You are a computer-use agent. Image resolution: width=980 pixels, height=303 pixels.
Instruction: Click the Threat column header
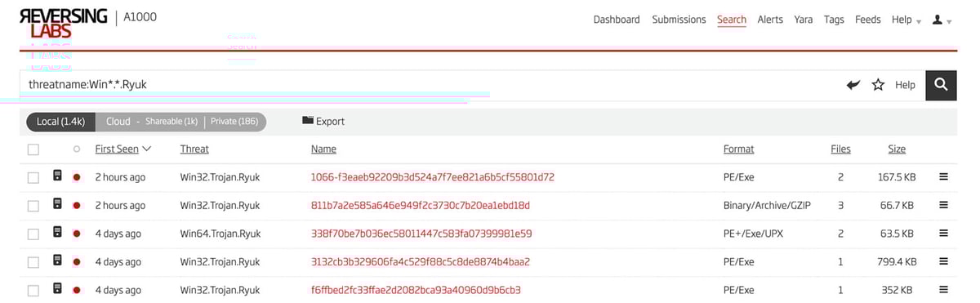tap(194, 149)
